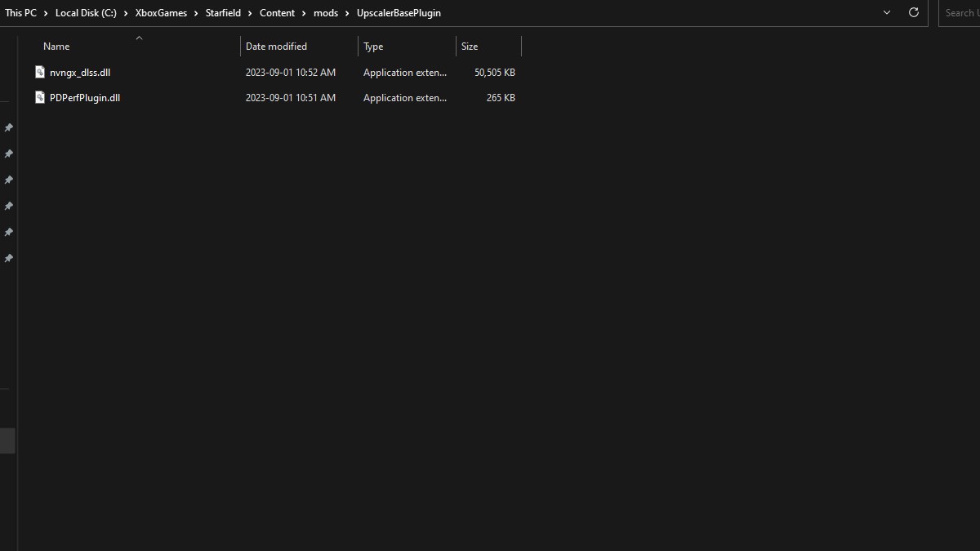The width and height of the screenshot is (980, 551).
Task: Click the bottom pinned item in sidebar
Action: click(x=8, y=258)
